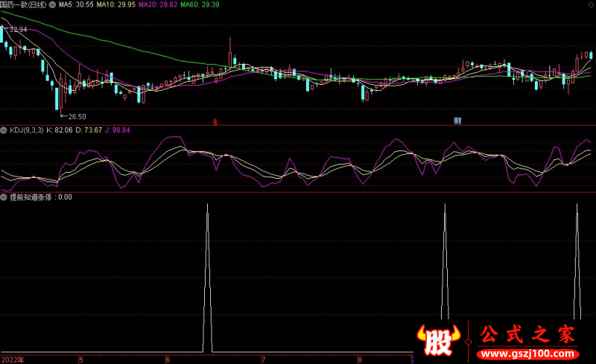Click the 26.50 lowest price arrow label
This screenshot has width=596, height=364.
coord(74,117)
